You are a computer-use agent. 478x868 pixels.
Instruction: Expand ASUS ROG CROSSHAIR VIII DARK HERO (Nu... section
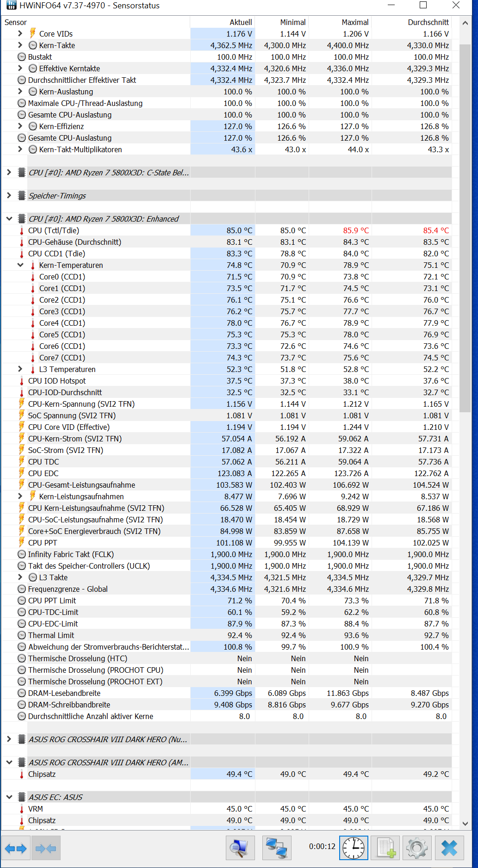(x=9, y=739)
